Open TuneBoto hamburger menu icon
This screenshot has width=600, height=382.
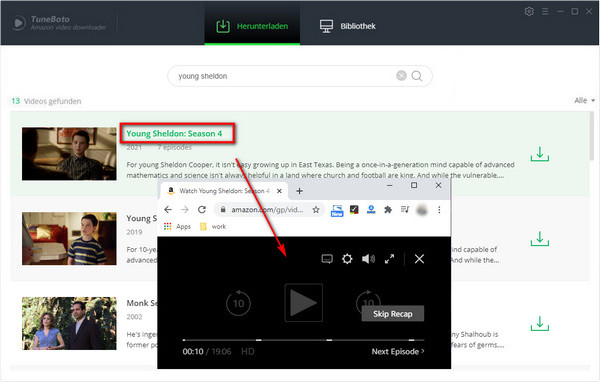(x=545, y=11)
